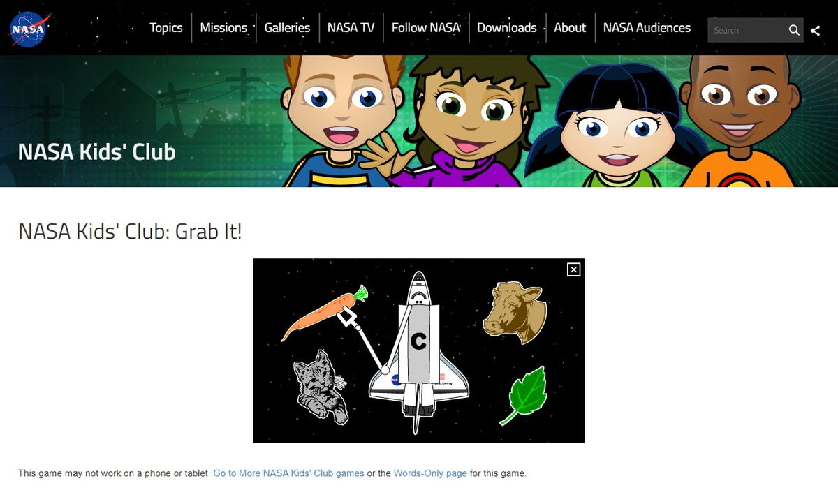The width and height of the screenshot is (838, 504).
Task: Open the Words-Only page link
Action: (430, 473)
